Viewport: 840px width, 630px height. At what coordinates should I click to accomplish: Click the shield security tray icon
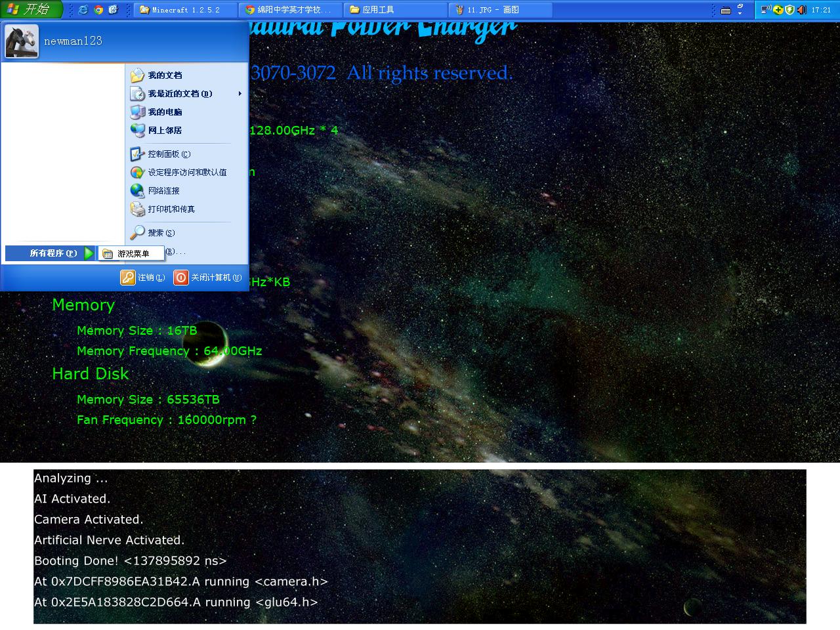pos(789,10)
